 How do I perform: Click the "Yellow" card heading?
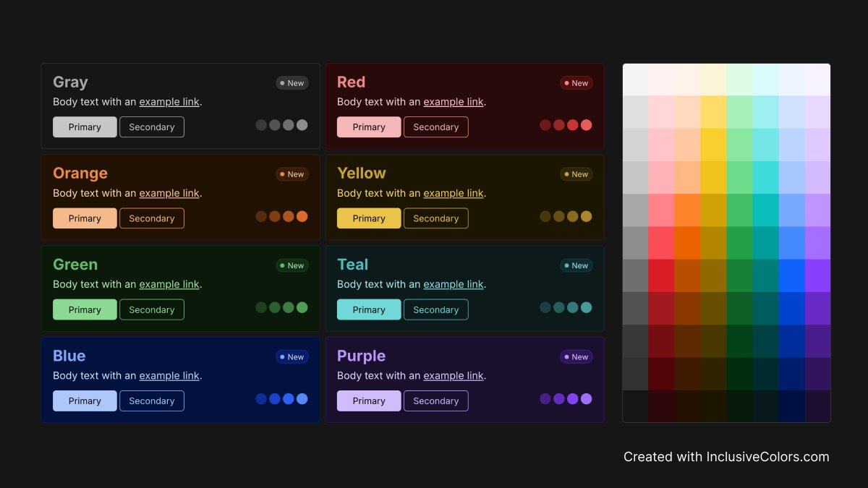362,173
